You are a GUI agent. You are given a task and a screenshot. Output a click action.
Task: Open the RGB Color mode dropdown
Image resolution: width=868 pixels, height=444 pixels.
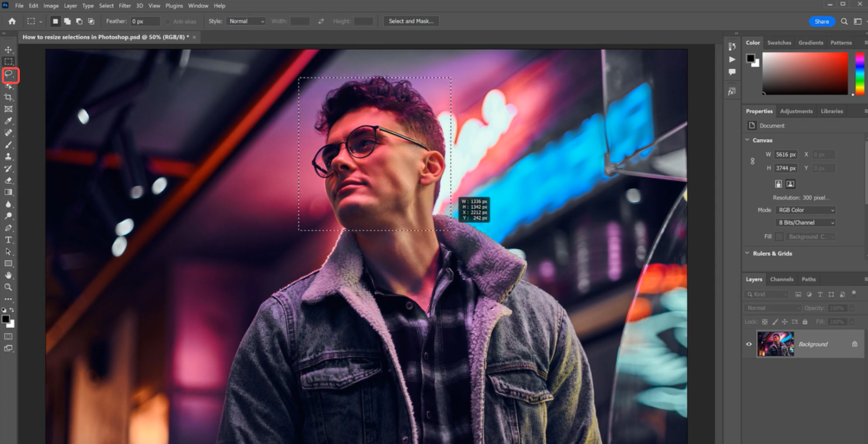[x=804, y=210]
